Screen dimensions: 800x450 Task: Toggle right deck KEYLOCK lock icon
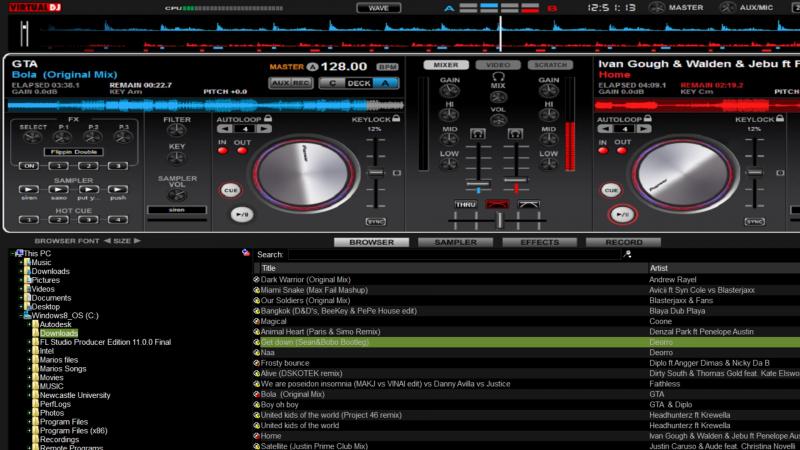pyautogui.click(x=780, y=119)
